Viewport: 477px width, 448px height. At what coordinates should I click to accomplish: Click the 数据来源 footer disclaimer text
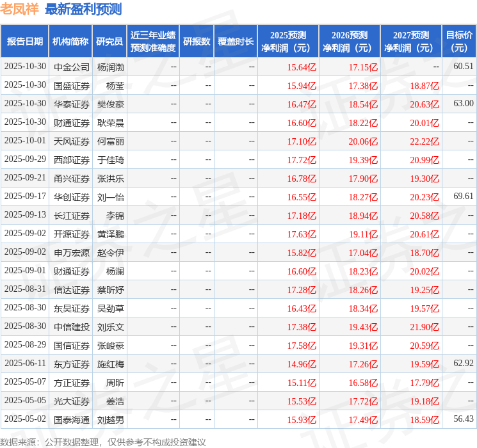click(x=103, y=442)
